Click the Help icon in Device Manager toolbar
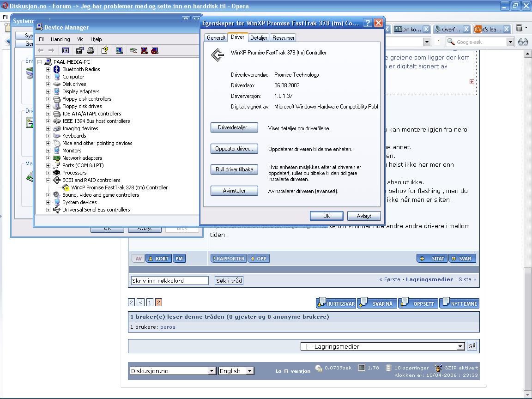The height and width of the screenshot is (399, 532). [105, 50]
